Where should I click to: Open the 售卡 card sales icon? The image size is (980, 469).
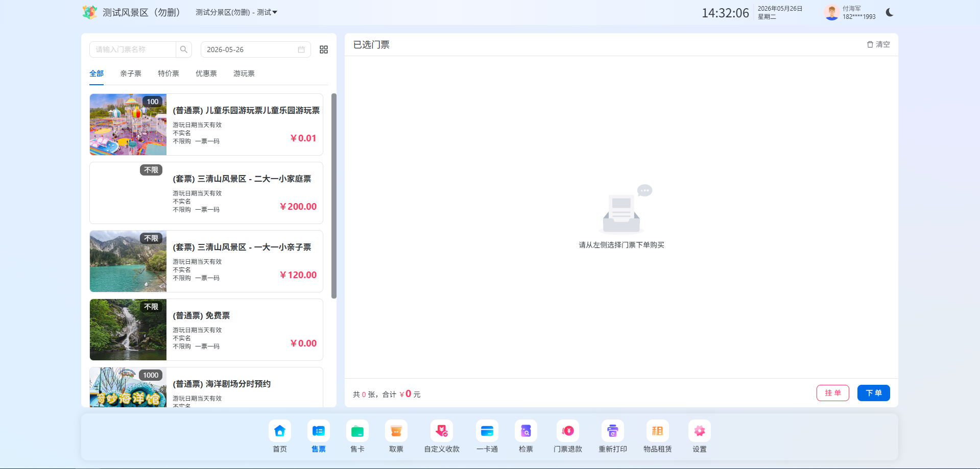coord(357,431)
